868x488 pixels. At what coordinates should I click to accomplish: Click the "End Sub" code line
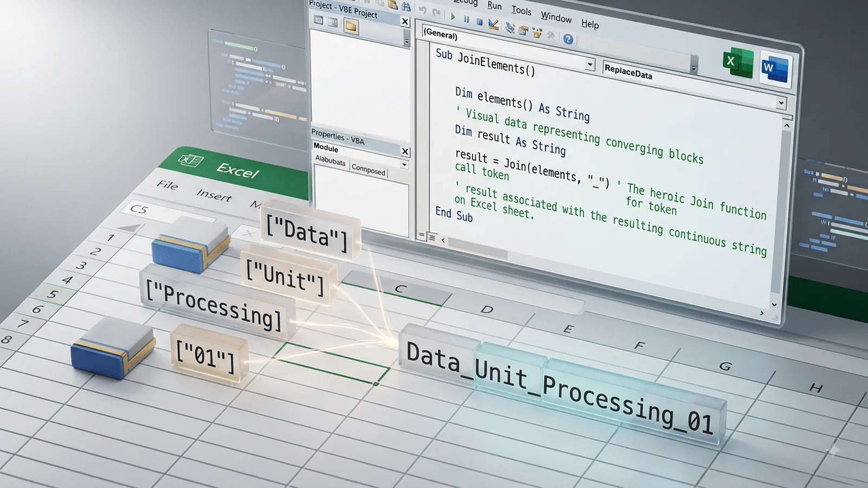click(x=454, y=214)
